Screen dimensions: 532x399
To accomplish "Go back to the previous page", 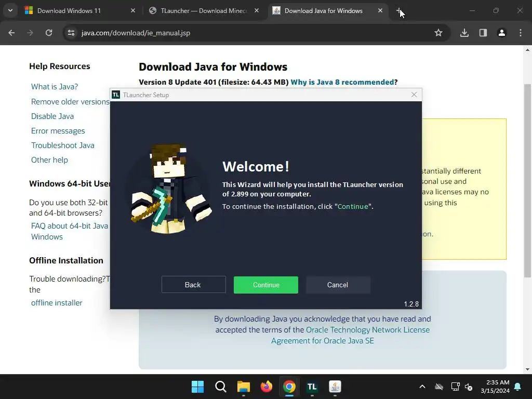I will click(11, 33).
